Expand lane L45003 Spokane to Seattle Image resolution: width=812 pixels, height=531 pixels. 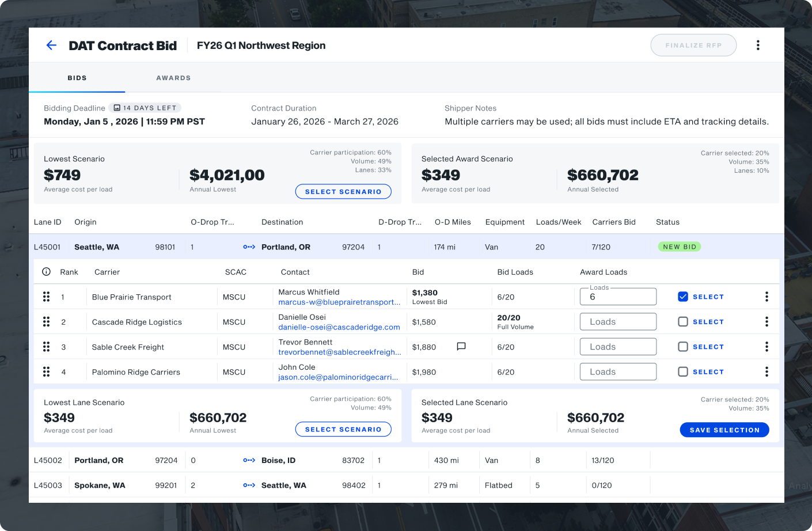[x=406, y=486]
